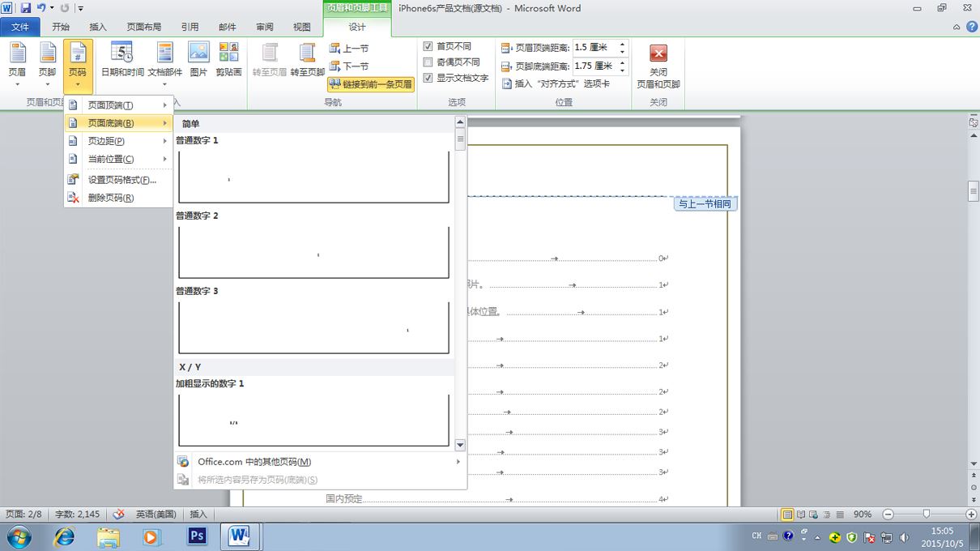The height and width of the screenshot is (551, 980).
Task: Click the red 关闭页眉和页脚 button
Action: point(658,65)
